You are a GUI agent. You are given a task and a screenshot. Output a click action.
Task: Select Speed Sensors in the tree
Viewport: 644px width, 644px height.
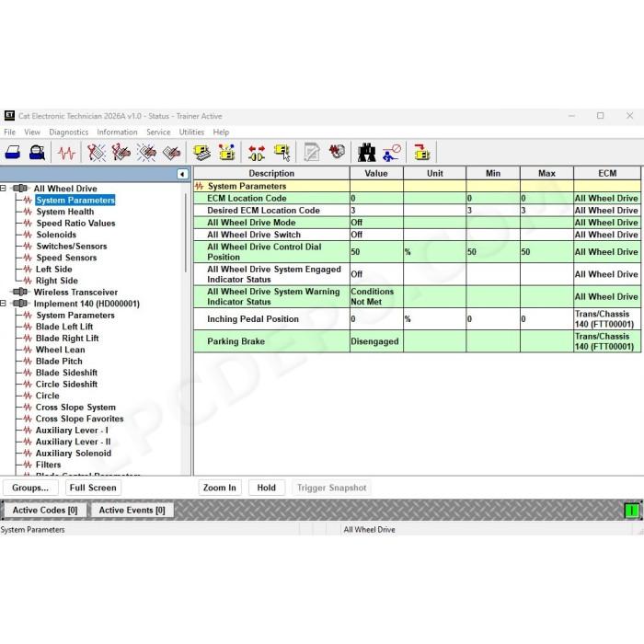(x=66, y=258)
